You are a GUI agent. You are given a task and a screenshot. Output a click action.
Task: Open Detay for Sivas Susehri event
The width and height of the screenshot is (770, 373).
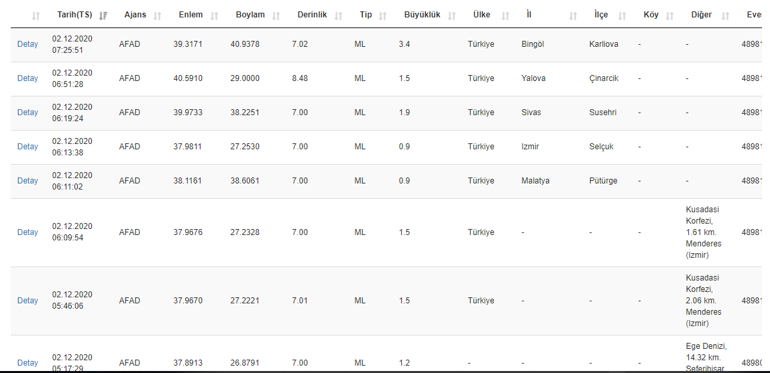(x=28, y=112)
